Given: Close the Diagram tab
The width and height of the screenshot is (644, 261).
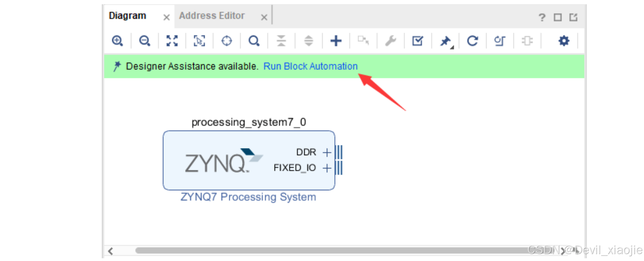Looking at the screenshot, I should [x=166, y=17].
